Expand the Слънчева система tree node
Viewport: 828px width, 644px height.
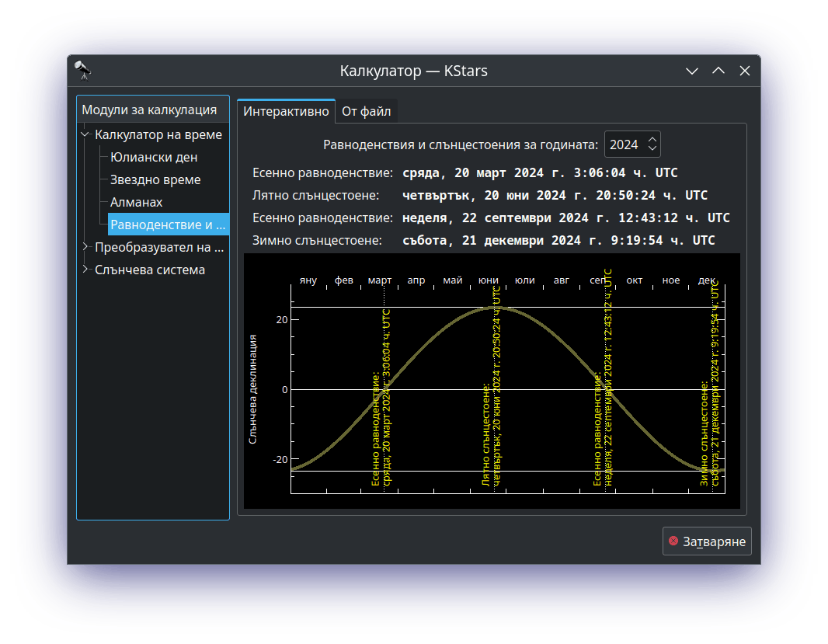[x=85, y=270]
